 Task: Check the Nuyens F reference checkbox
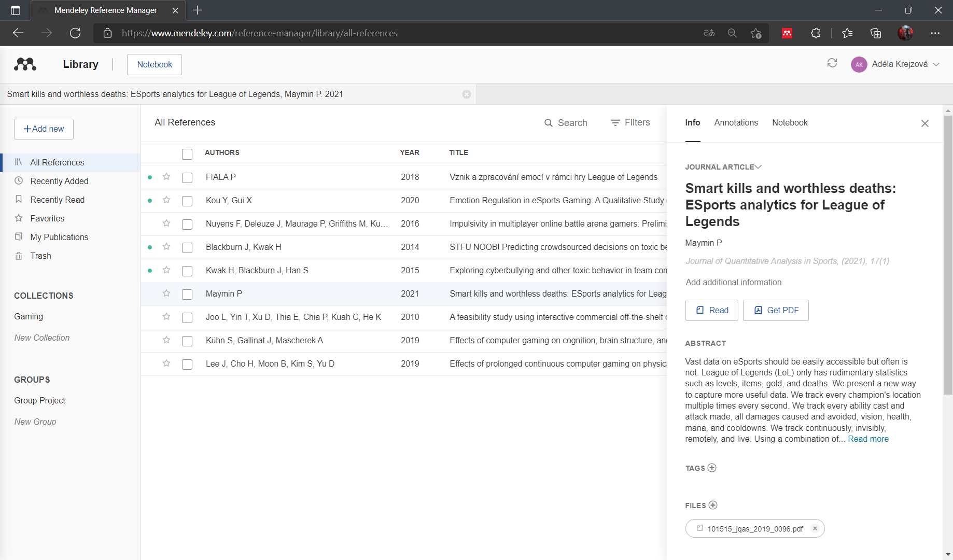187,224
